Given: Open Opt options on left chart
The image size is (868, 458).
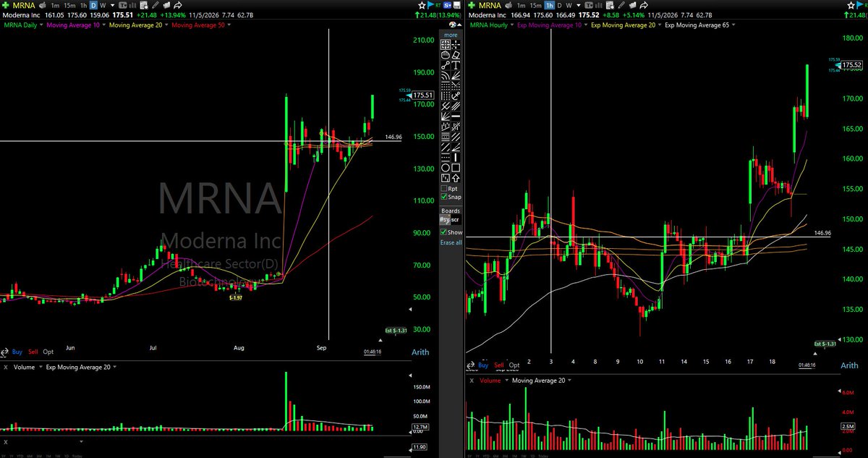Looking at the screenshot, I should (48, 352).
